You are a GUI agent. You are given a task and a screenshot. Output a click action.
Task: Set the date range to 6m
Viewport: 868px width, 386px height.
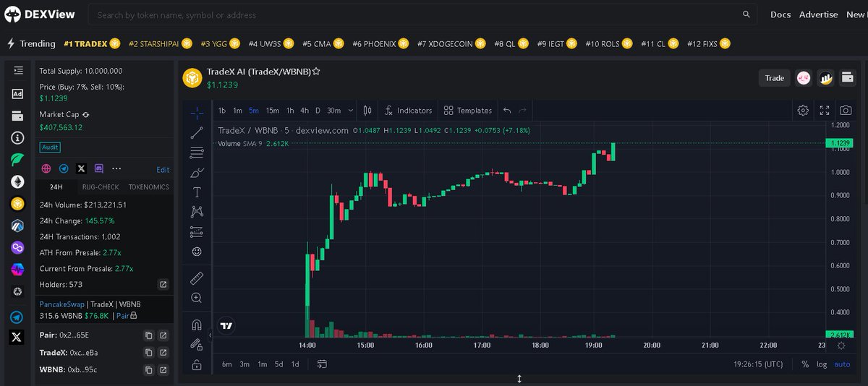point(227,364)
